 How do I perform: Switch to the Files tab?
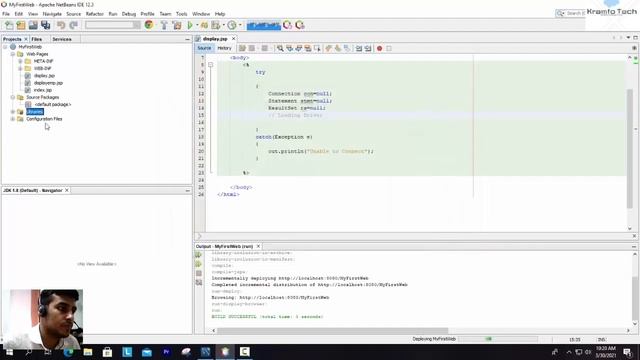37,39
